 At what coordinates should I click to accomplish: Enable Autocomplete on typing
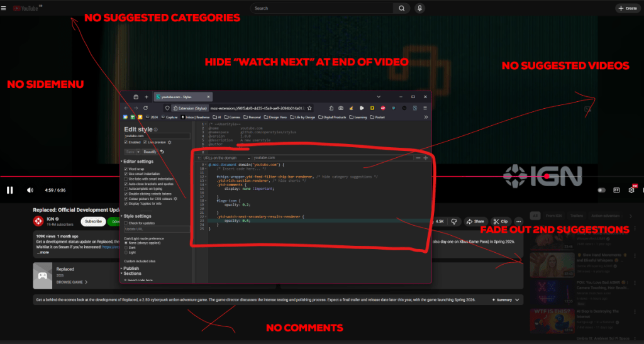click(126, 189)
